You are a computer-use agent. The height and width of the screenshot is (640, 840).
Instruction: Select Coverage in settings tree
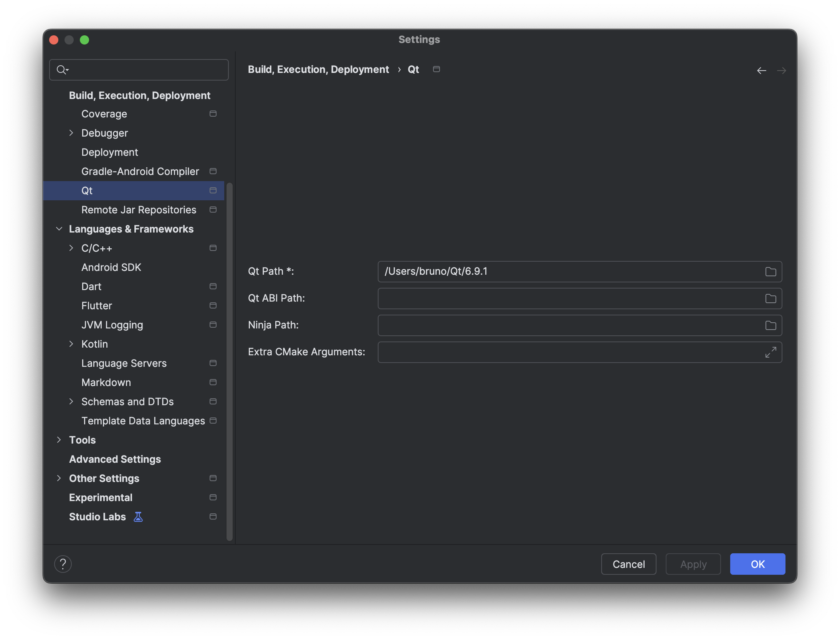coord(104,114)
